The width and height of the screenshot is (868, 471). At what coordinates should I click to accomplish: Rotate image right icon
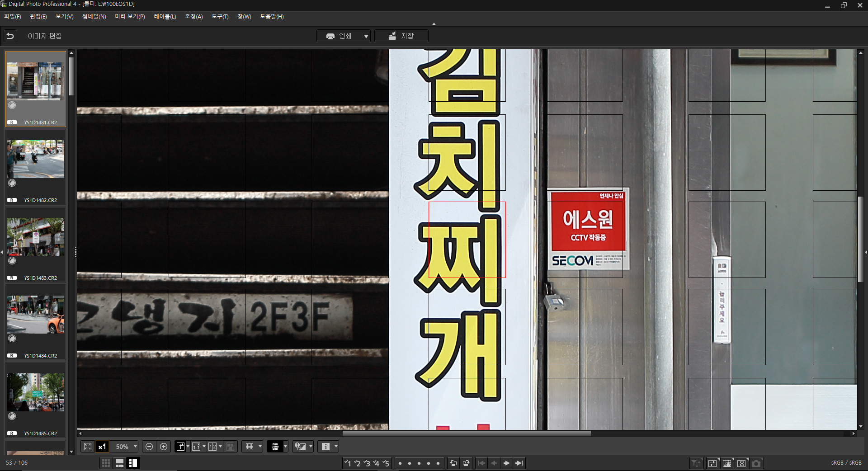[466, 463]
